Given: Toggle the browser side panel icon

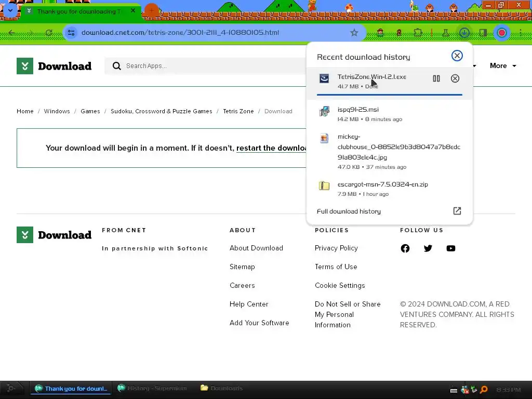Looking at the screenshot, I should (x=483, y=33).
